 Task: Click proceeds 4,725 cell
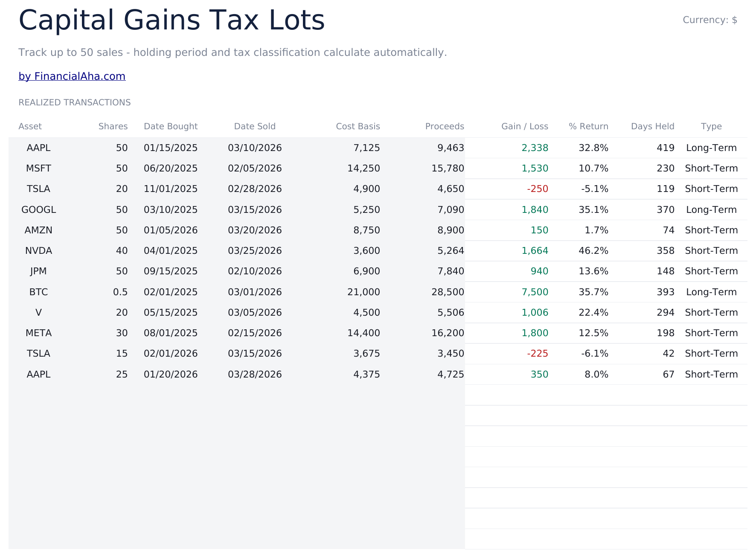click(x=451, y=375)
